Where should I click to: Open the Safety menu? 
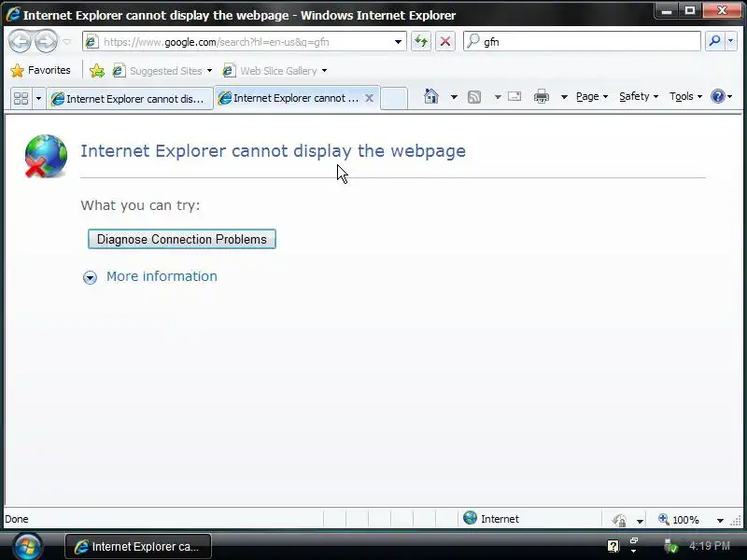coord(639,97)
